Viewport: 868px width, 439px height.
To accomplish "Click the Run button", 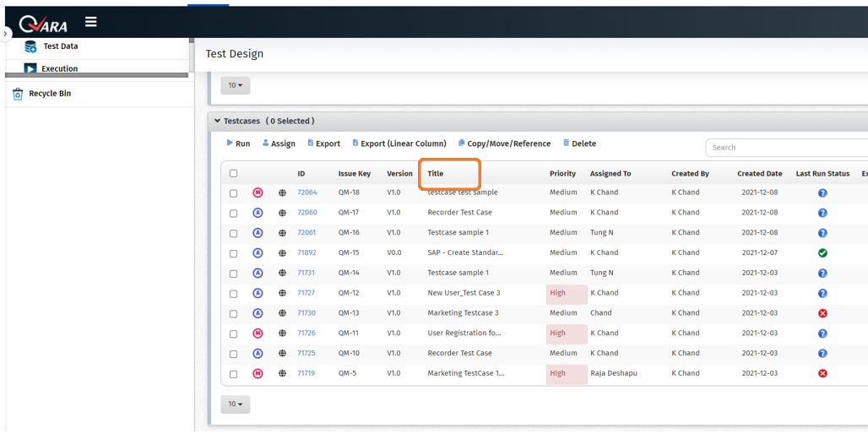I will 238,144.
